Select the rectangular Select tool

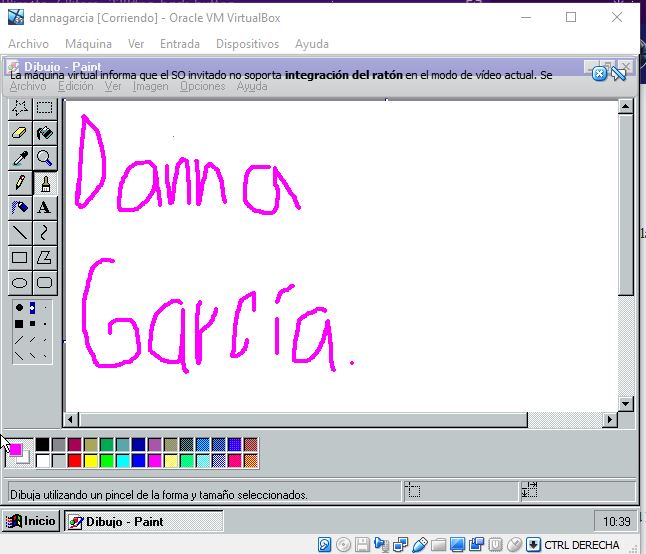pos(44,108)
